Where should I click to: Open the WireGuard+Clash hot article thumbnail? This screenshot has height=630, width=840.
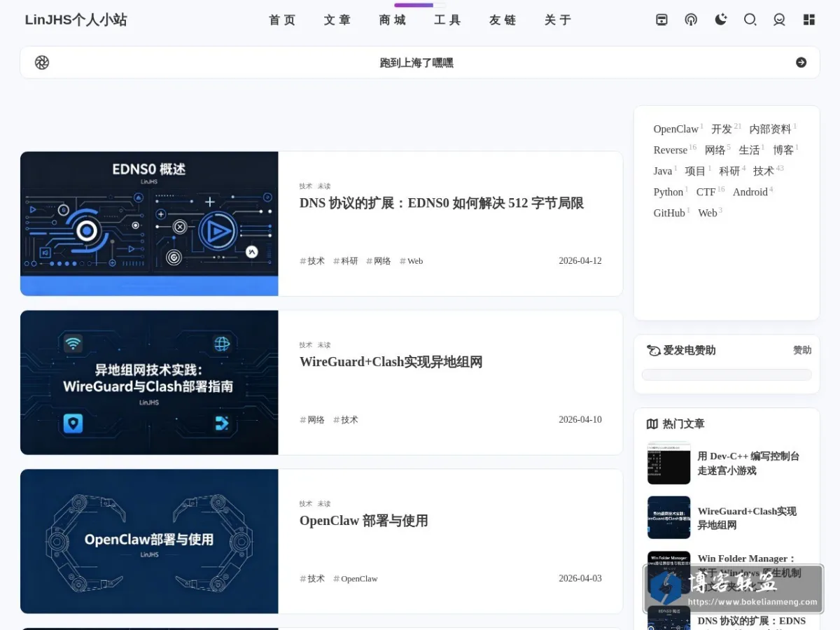[668, 517]
